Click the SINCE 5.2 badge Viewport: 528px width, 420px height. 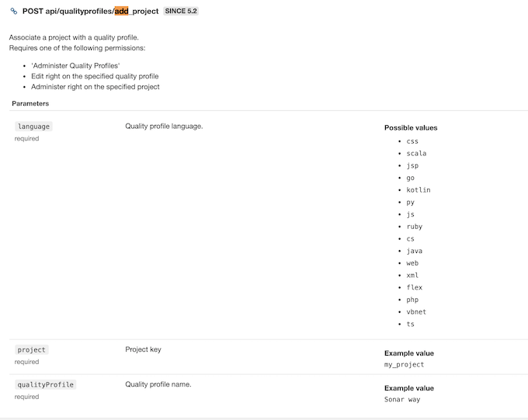click(181, 12)
